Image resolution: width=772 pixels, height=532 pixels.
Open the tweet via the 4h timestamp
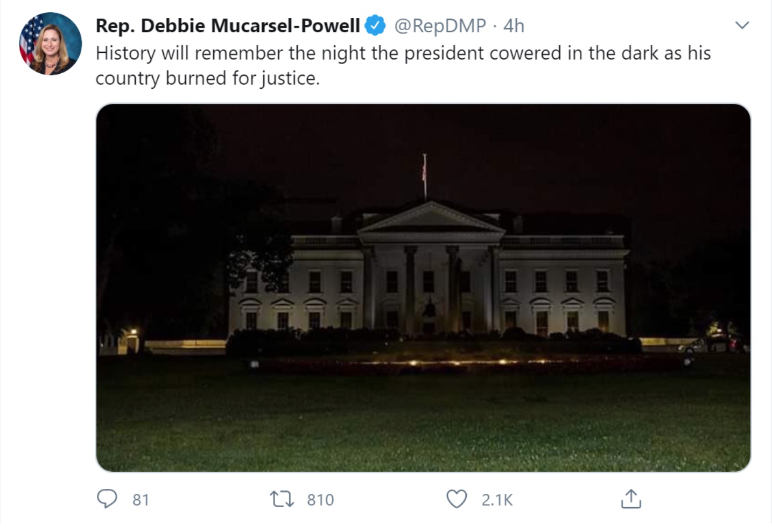[x=514, y=25]
